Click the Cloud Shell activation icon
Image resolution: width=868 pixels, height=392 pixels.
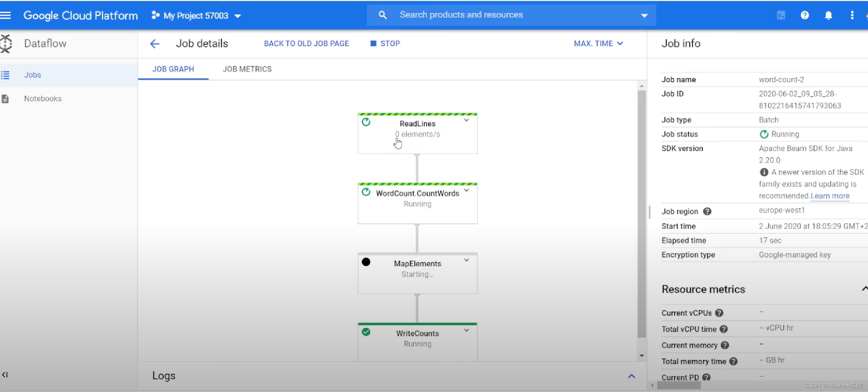tap(781, 15)
